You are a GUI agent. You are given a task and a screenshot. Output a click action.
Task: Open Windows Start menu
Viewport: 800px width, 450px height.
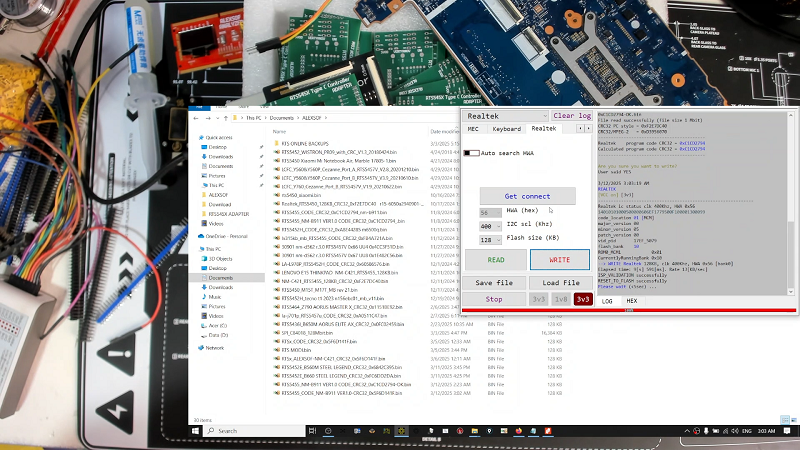pyautogui.click(x=195, y=431)
